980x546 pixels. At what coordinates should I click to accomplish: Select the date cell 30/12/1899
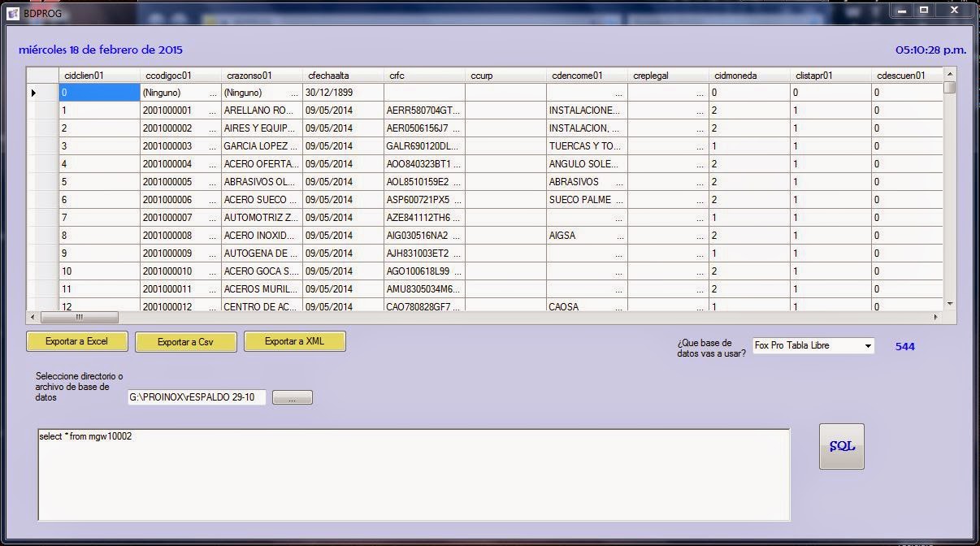[343, 93]
